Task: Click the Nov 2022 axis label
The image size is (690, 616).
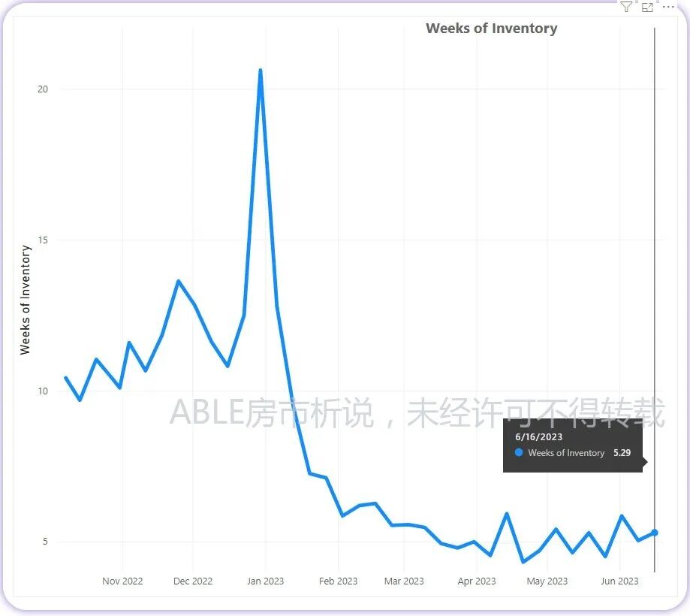Action: (122, 581)
